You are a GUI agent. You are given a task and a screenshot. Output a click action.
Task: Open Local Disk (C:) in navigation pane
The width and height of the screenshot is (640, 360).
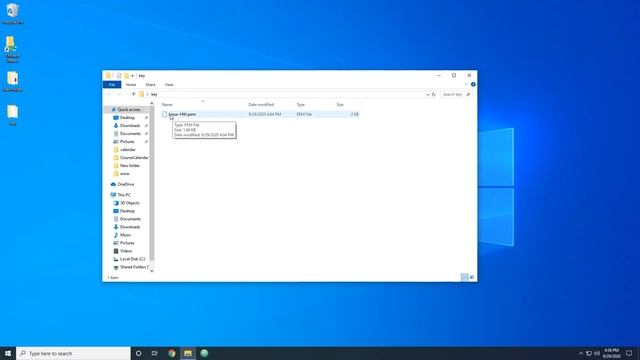(x=132, y=259)
